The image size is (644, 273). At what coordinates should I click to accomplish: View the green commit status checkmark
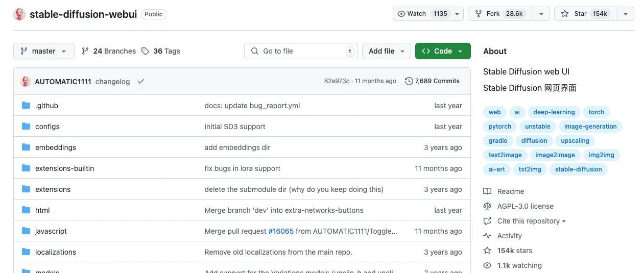pyautogui.click(x=141, y=81)
